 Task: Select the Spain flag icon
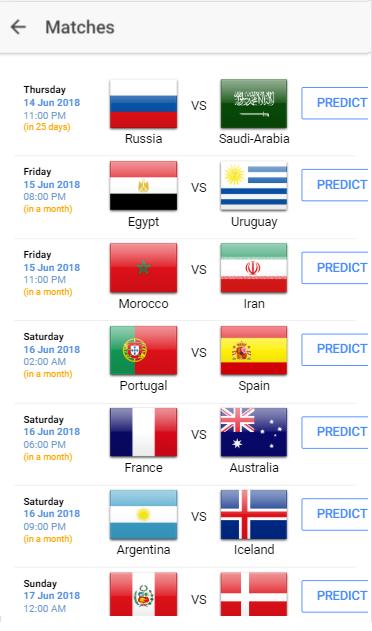(254, 351)
